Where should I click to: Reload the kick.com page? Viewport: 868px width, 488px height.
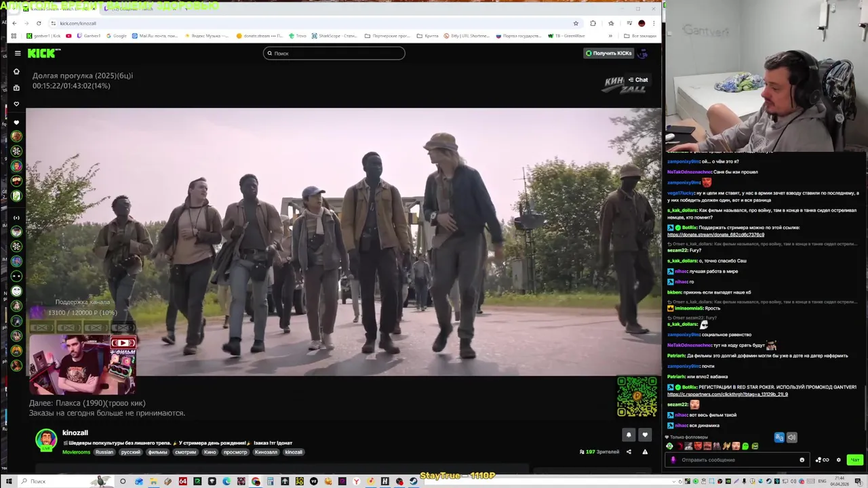click(40, 23)
